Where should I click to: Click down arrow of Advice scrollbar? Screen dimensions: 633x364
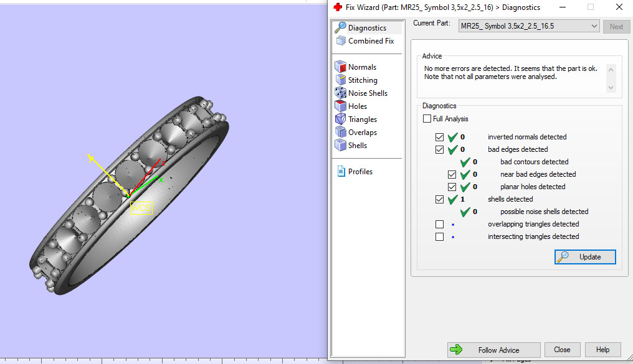611,88
